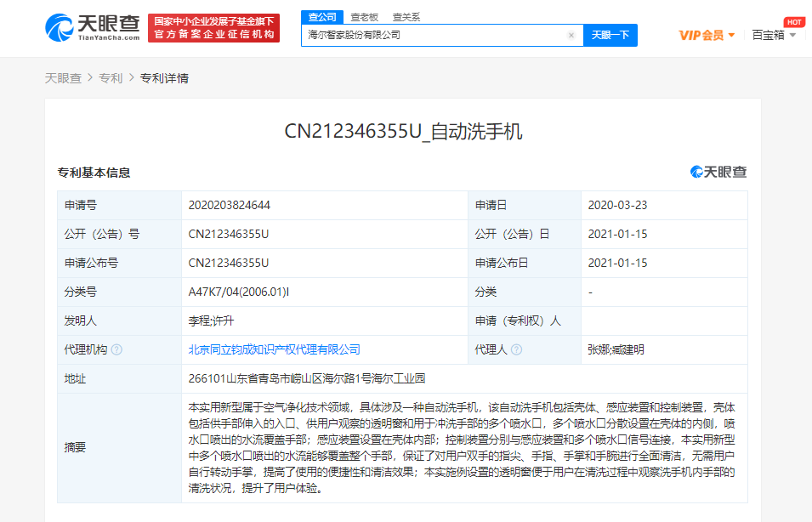Screen dimensions: 812x522
Task: Click the help icon beside 代理人
Action: 516,349
